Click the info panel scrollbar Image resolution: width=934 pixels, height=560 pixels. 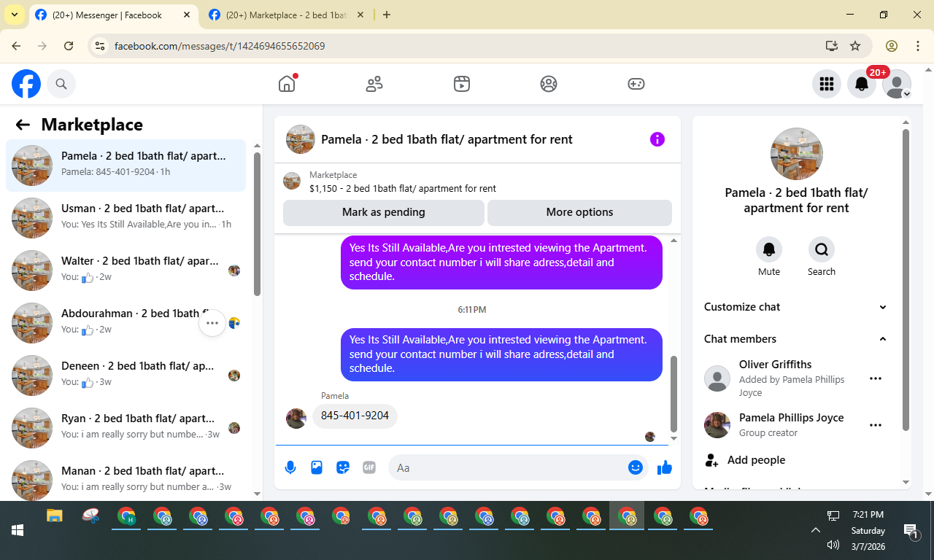click(906, 280)
